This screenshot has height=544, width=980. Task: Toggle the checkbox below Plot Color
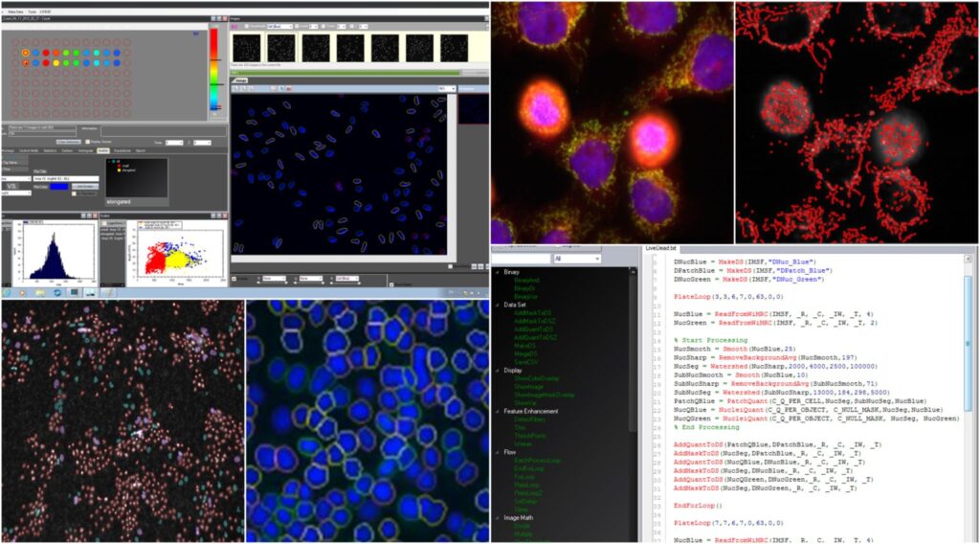[x=75, y=193]
